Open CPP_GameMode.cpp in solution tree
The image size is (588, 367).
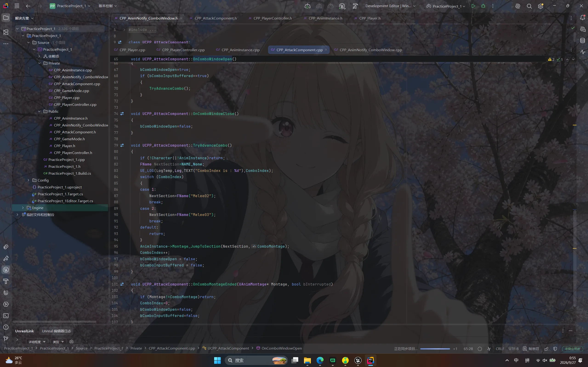[71, 91]
